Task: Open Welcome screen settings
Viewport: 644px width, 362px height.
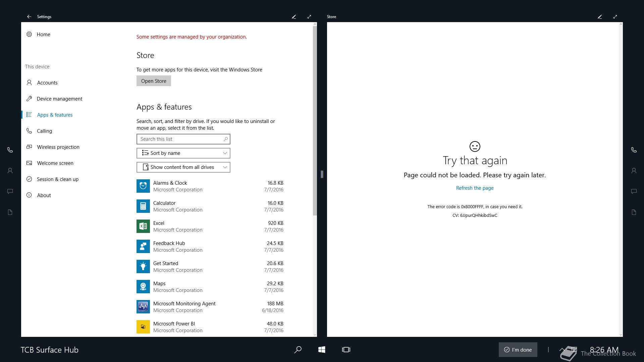Action: (55, 163)
